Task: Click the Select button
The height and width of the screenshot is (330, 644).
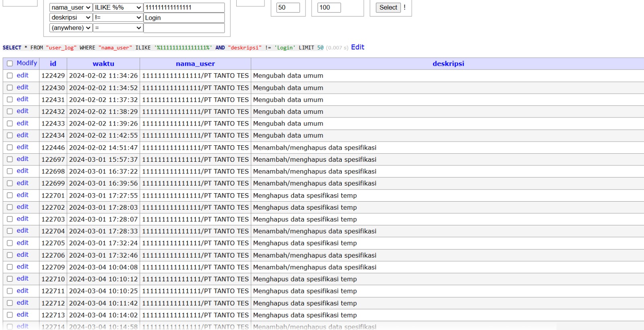Action: [x=388, y=8]
